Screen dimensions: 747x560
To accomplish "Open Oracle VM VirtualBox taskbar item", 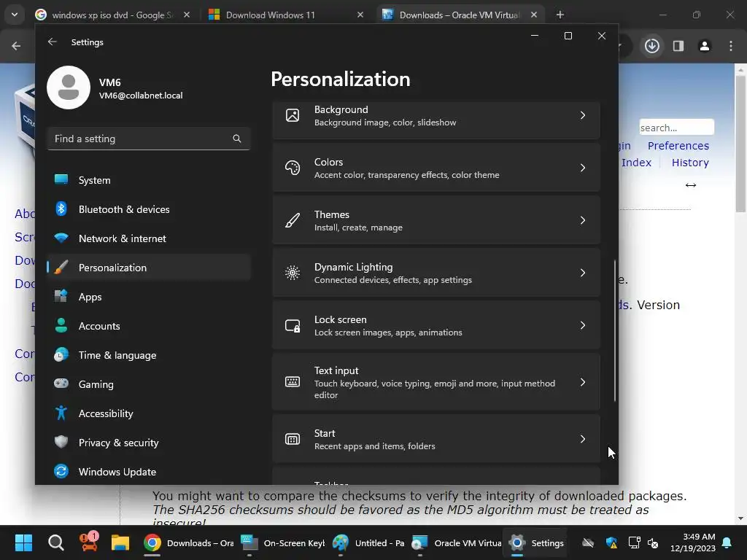I will 457,542.
